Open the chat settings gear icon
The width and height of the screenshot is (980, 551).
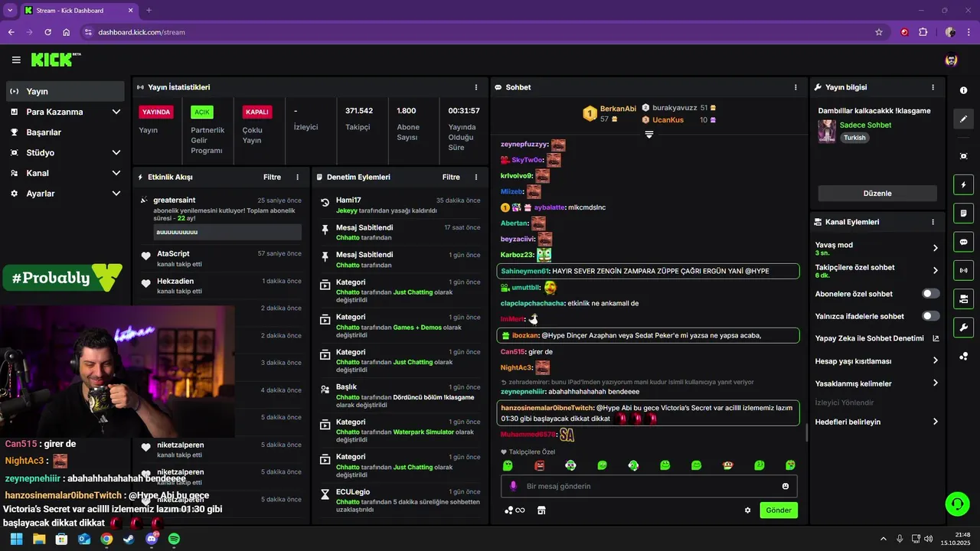pyautogui.click(x=748, y=510)
